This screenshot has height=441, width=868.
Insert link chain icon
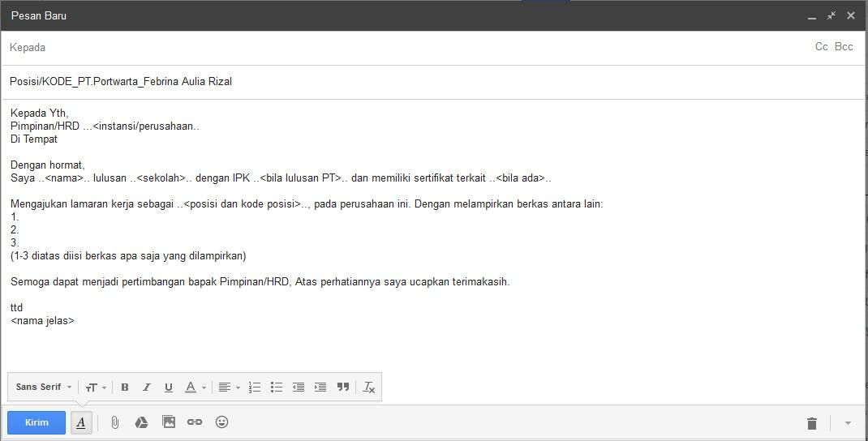pos(195,422)
